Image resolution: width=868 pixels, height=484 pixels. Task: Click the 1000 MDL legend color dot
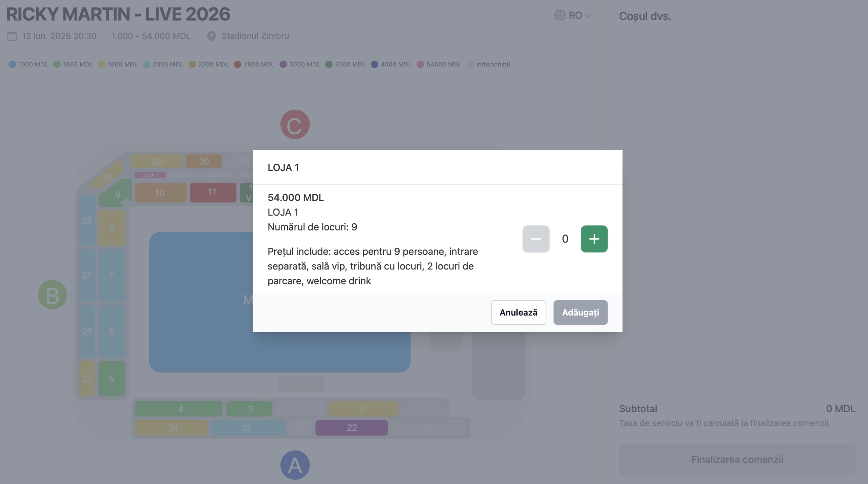pyautogui.click(x=12, y=64)
